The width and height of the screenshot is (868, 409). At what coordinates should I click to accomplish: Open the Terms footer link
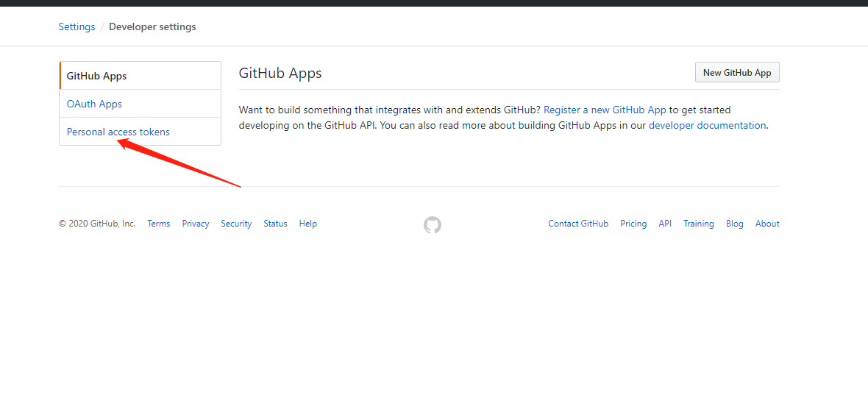(158, 224)
